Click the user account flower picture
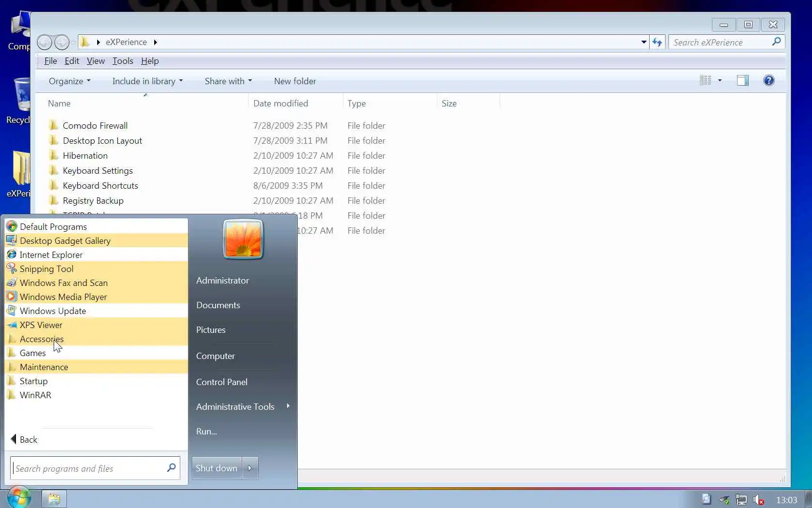The height and width of the screenshot is (508, 812). coord(243,239)
